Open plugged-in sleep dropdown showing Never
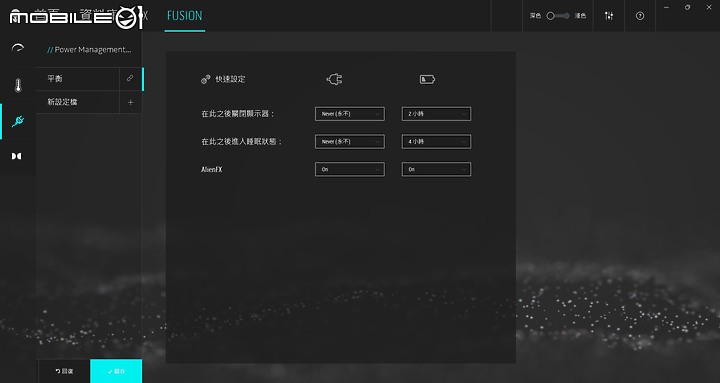The width and height of the screenshot is (720, 383). pos(350,141)
